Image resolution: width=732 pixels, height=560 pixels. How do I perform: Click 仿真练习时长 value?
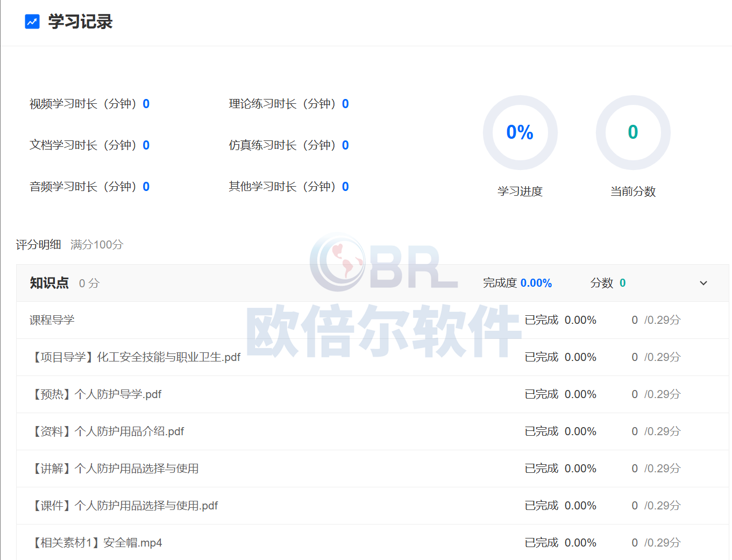(x=345, y=145)
